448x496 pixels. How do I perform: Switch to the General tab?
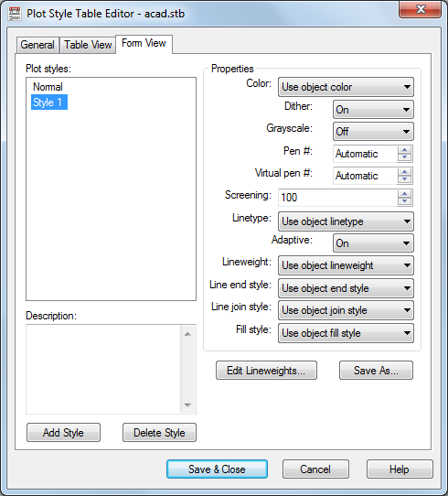tap(37, 45)
